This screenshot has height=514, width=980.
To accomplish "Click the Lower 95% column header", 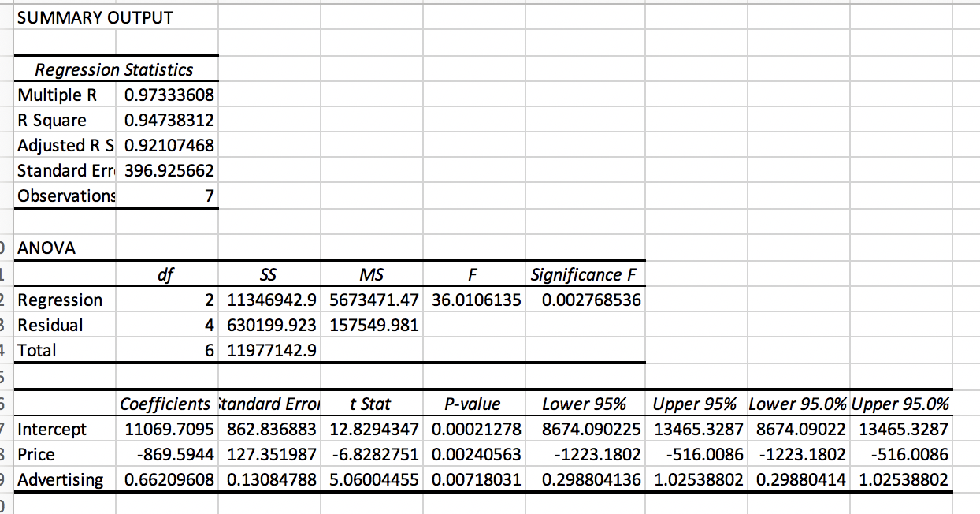I will coord(585,404).
